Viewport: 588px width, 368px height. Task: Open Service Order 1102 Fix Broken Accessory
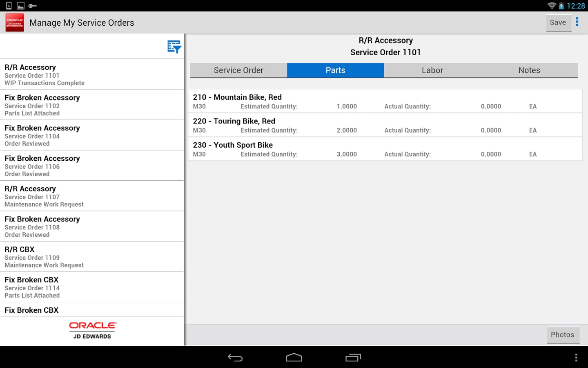(x=92, y=105)
